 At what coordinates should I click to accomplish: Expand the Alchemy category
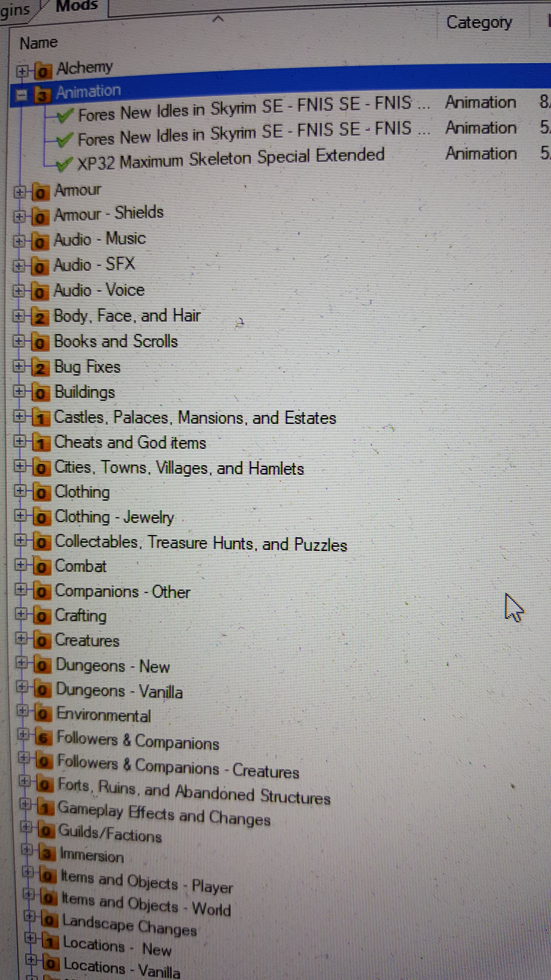22,71
